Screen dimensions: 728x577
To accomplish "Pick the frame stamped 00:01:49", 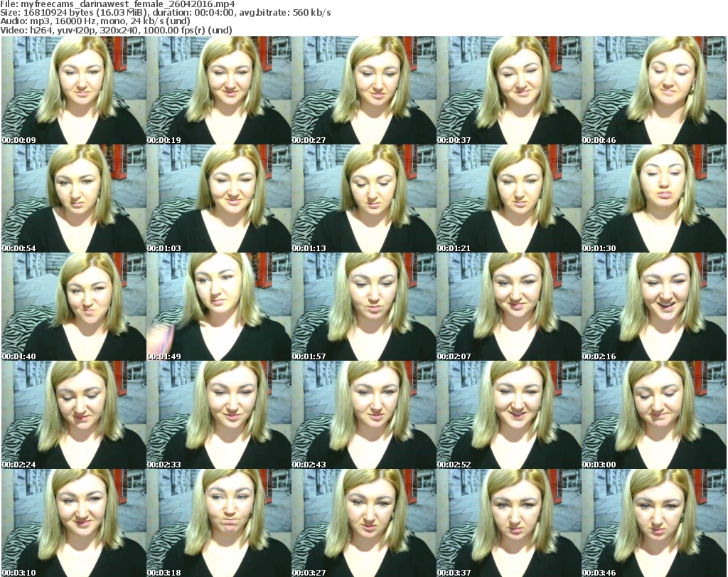I will 219,307.
